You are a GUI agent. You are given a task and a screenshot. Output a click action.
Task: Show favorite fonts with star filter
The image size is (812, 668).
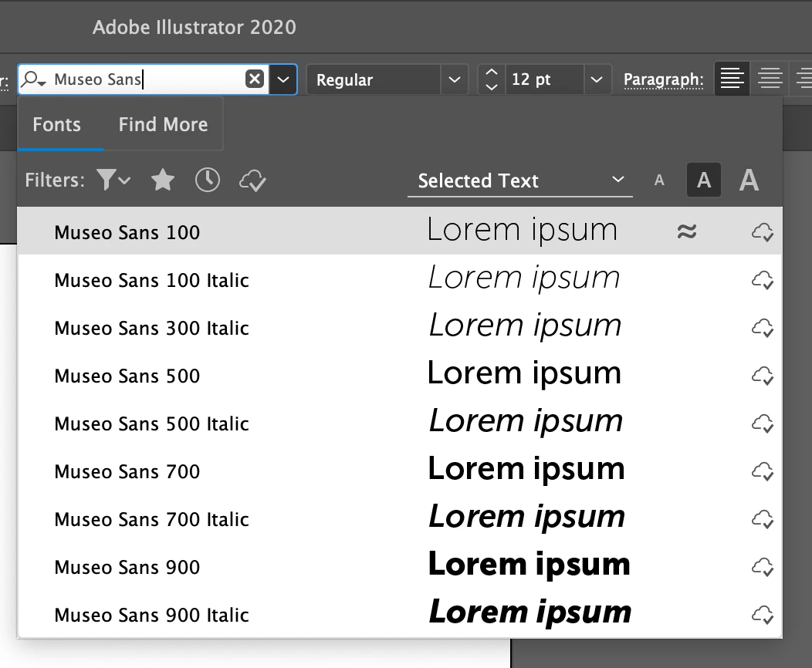pyautogui.click(x=163, y=180)
